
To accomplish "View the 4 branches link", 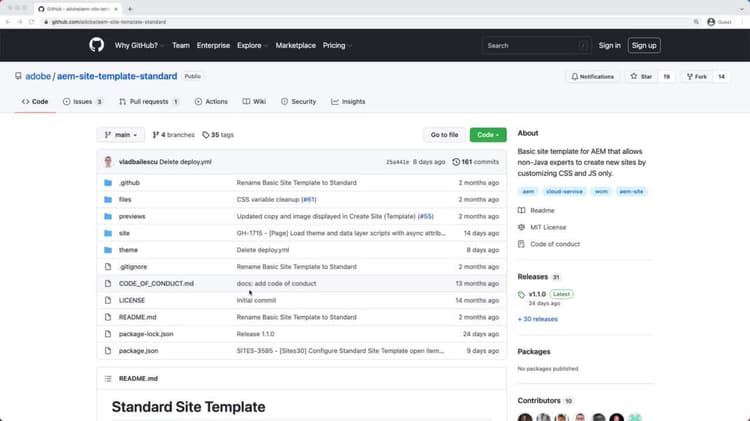I will (174, 135).
